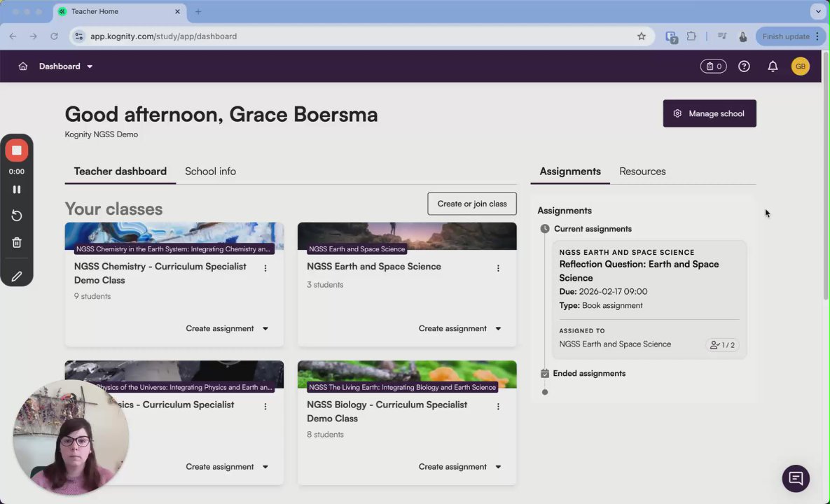Viewport: 830px width, 504px height.
Task: Click the home icon in Kognity header
Action: tap(22, 66)
